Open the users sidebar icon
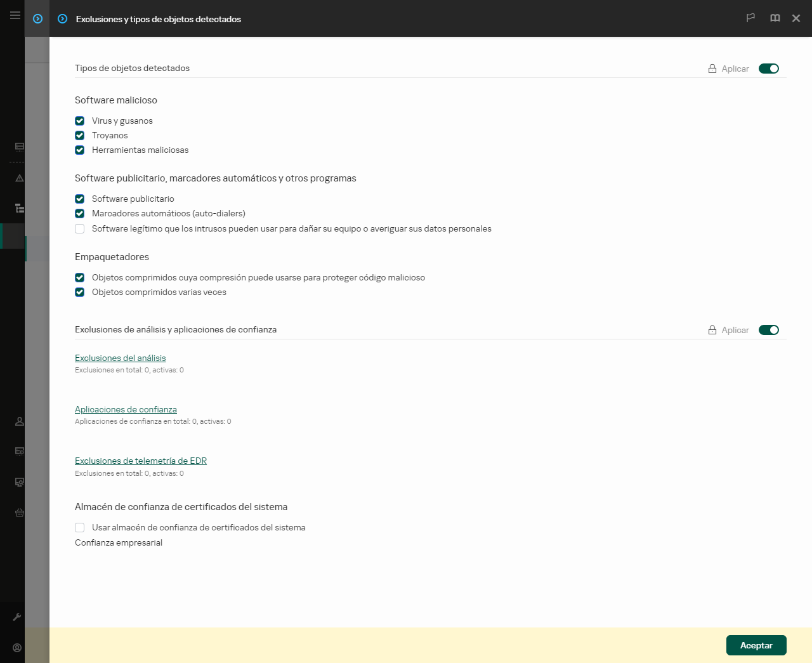812x663 pixels. (x=19, y=421)
